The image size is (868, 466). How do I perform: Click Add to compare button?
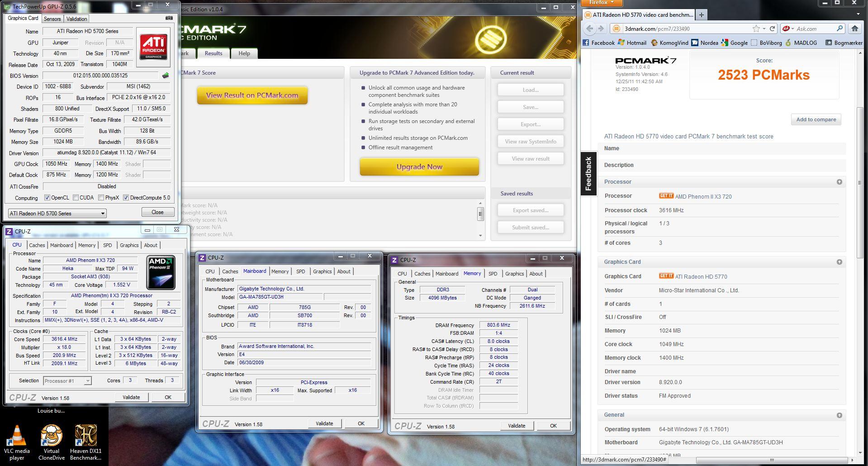(x=816, y=119)
